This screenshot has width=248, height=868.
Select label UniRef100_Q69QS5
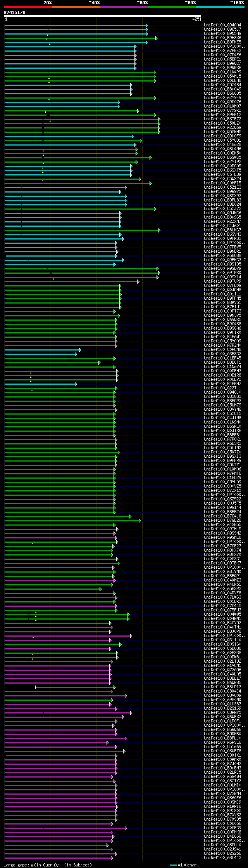[x=222, y=320]
